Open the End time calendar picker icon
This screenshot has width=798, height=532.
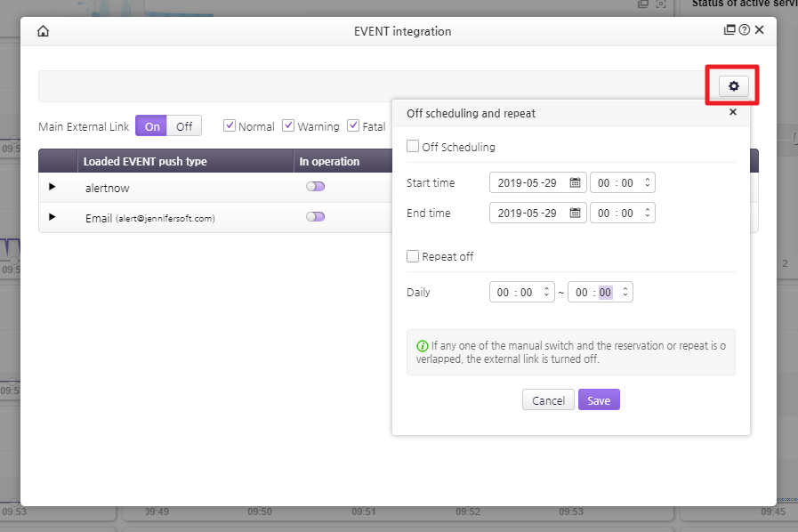[575, 214]
